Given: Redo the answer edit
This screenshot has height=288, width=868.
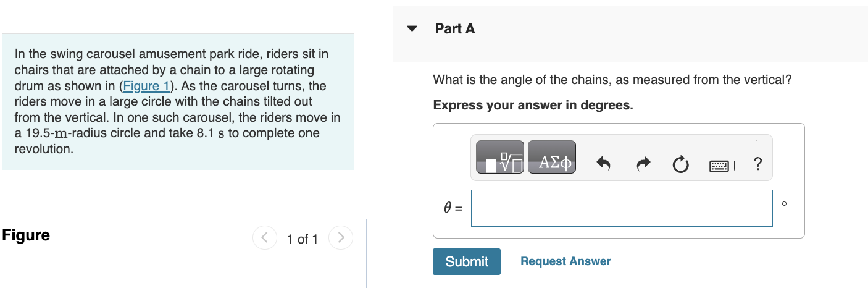Looking at the screenshot, I should [x=643, y=164].
